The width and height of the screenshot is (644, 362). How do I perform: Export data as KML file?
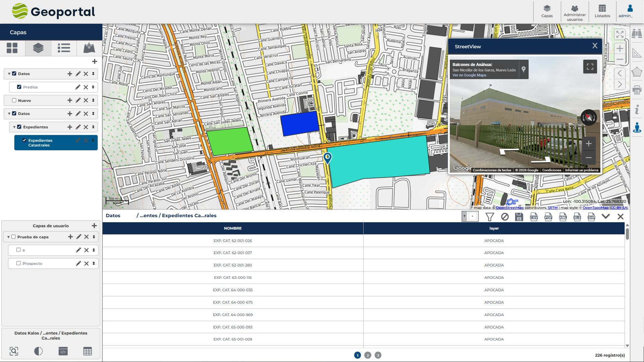[x=563, y=217]
